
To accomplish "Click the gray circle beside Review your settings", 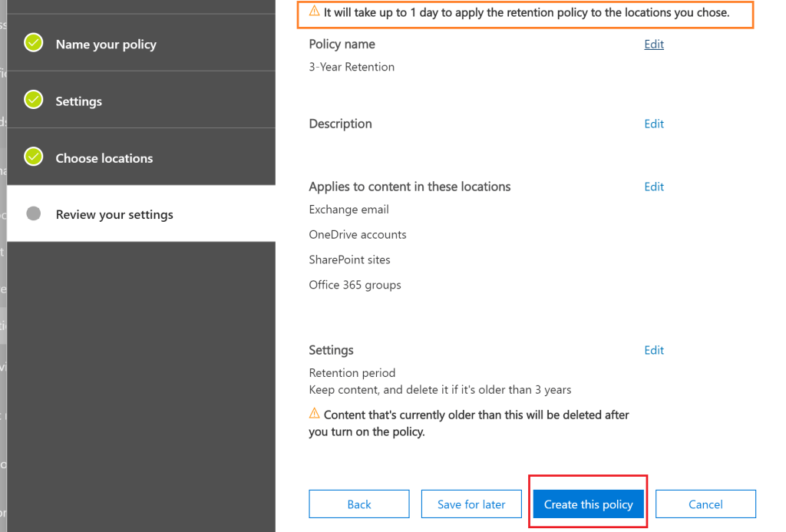I will click(x=34, y=214).
